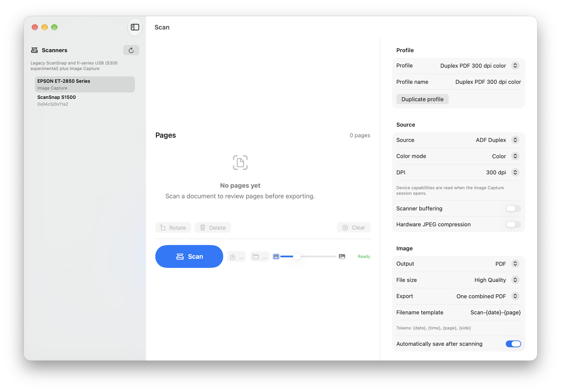Open the Output format dropdown

pyautogui.click(x=515, y=263)
